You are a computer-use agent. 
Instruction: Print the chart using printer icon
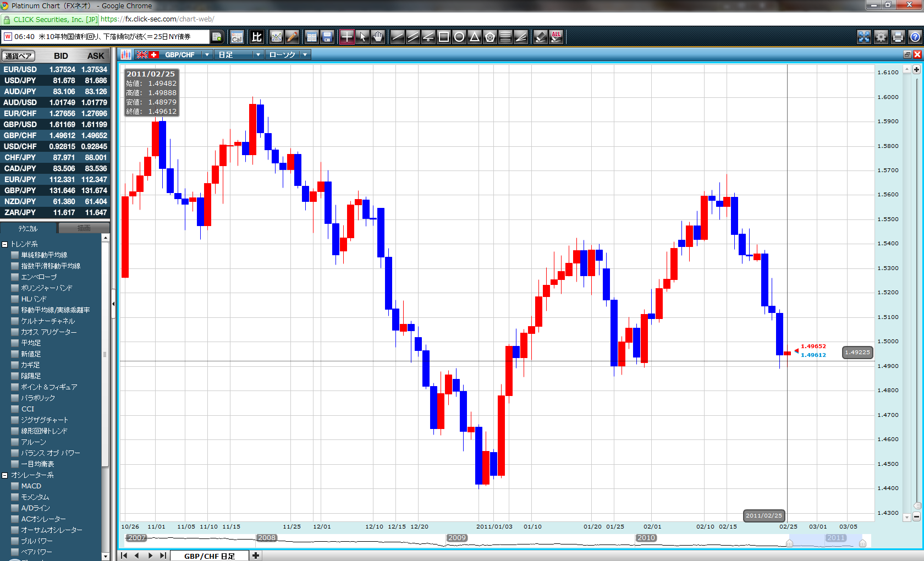click(898, 37)
